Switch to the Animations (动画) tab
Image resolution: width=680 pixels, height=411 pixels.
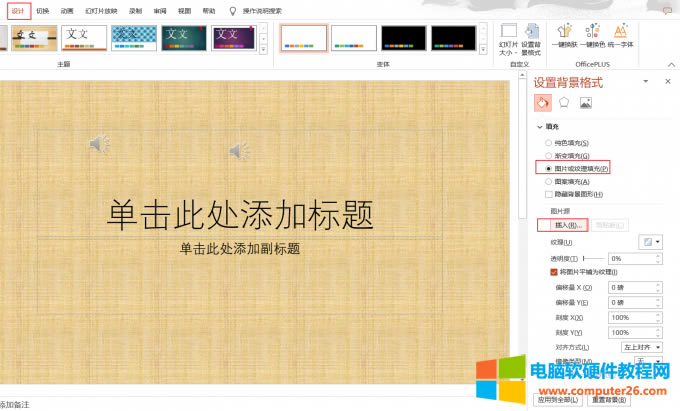67,11
